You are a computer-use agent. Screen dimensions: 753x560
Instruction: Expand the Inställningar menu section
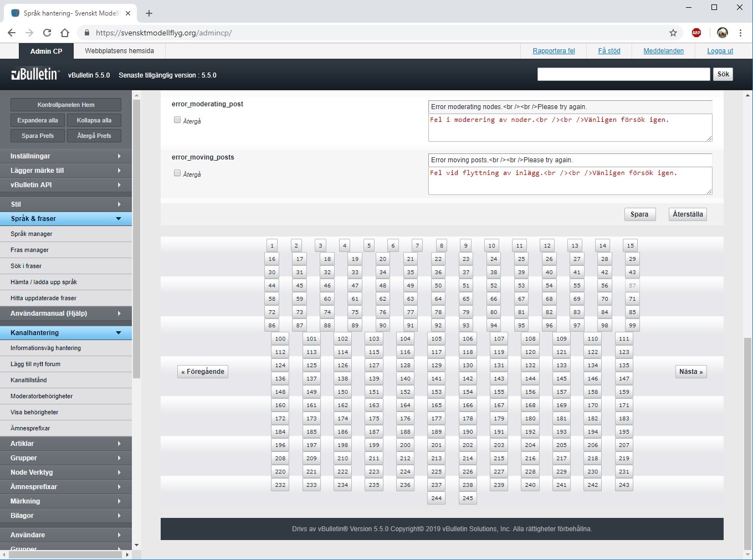[66, 156]
